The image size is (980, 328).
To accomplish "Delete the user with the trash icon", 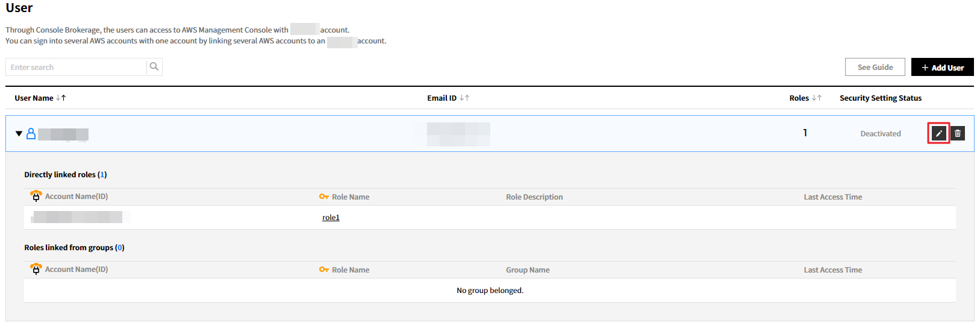I will point(958,133).
